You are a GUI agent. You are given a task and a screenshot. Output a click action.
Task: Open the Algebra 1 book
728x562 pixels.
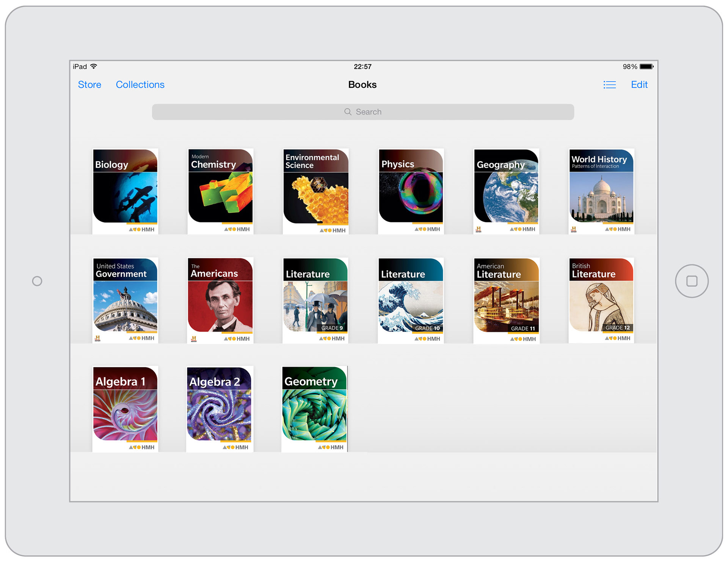(125, 409)
